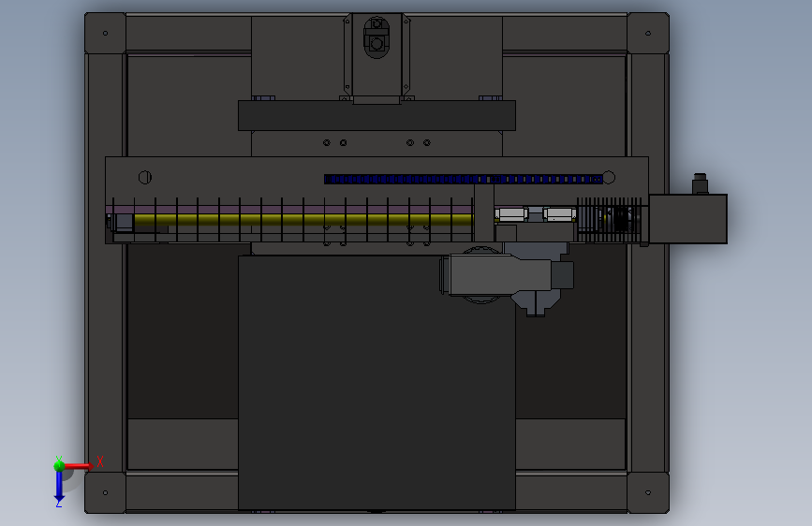
Task: Select the dark blue toothed rack strip
Action: point(463,179)
